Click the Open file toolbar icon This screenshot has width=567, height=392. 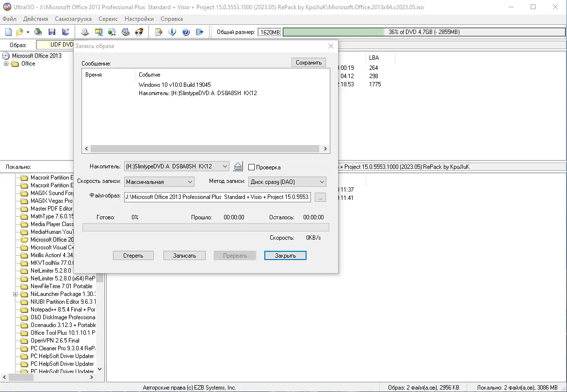click(x=19, y=32)
